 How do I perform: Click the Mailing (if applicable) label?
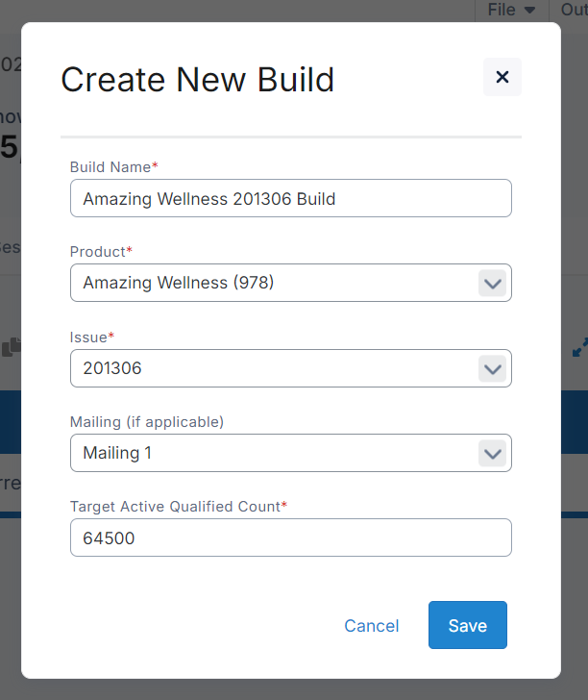[x=146, y=421]
